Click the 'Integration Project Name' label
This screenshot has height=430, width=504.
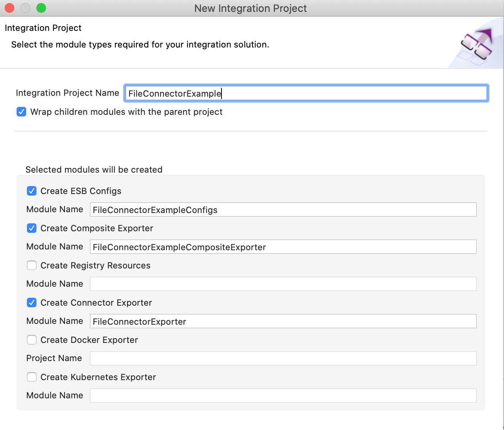[67, 93]
